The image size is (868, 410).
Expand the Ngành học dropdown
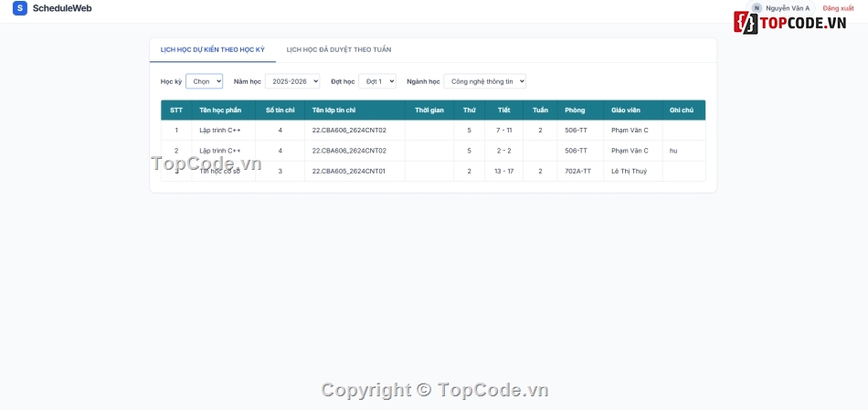pyautogui.click(x=484, y=81)
